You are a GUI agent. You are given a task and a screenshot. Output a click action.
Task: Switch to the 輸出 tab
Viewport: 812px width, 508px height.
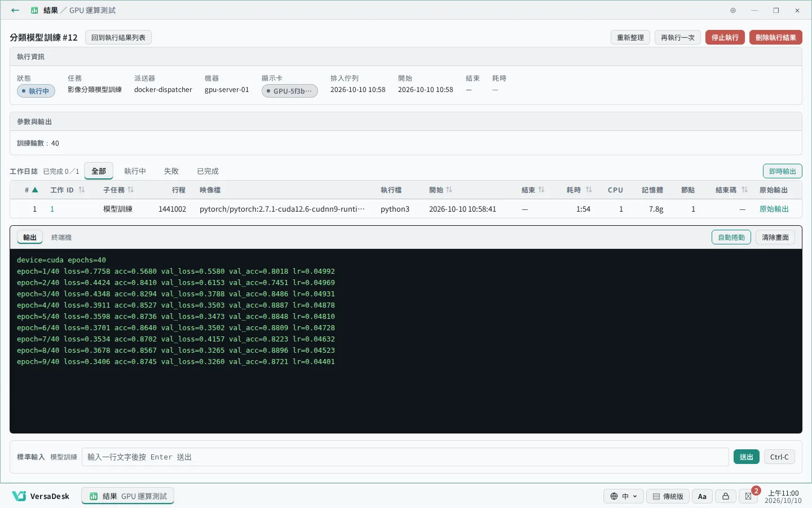click(30, 238)
